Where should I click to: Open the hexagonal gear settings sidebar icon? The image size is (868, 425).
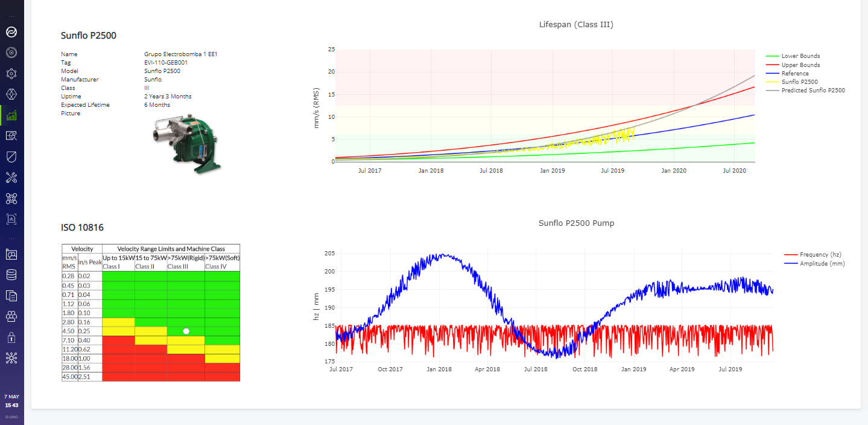point(11,74)
